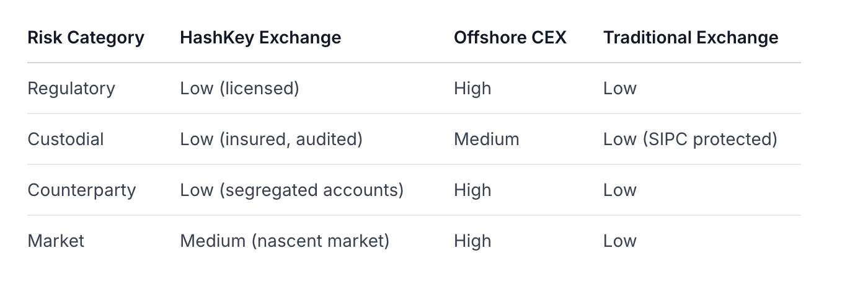Click the 'Medium (nascent market)' cell
The image size is (868, 289).
(285, 241)
